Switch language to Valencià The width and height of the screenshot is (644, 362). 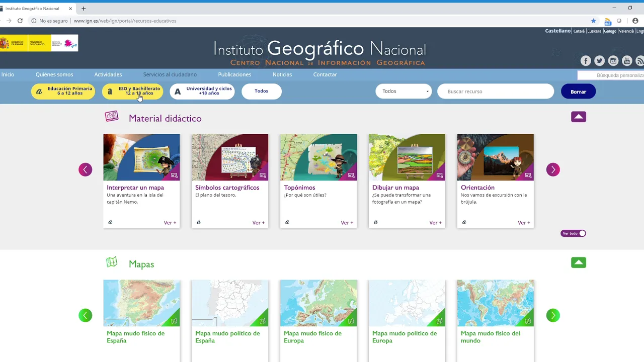coord(626,31)
